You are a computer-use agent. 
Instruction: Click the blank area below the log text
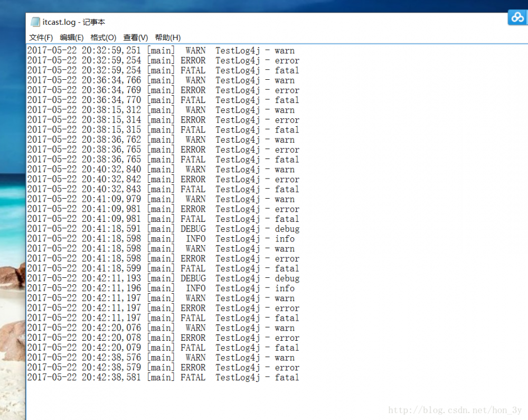[x=211, y=396]
